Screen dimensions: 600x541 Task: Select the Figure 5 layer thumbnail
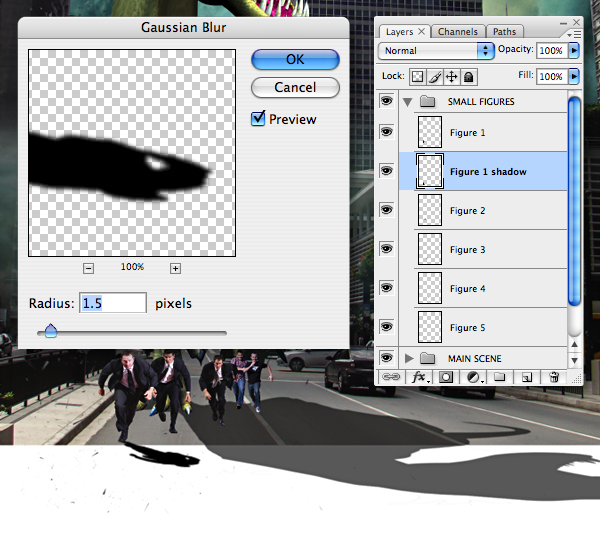(x=430, y=327)
